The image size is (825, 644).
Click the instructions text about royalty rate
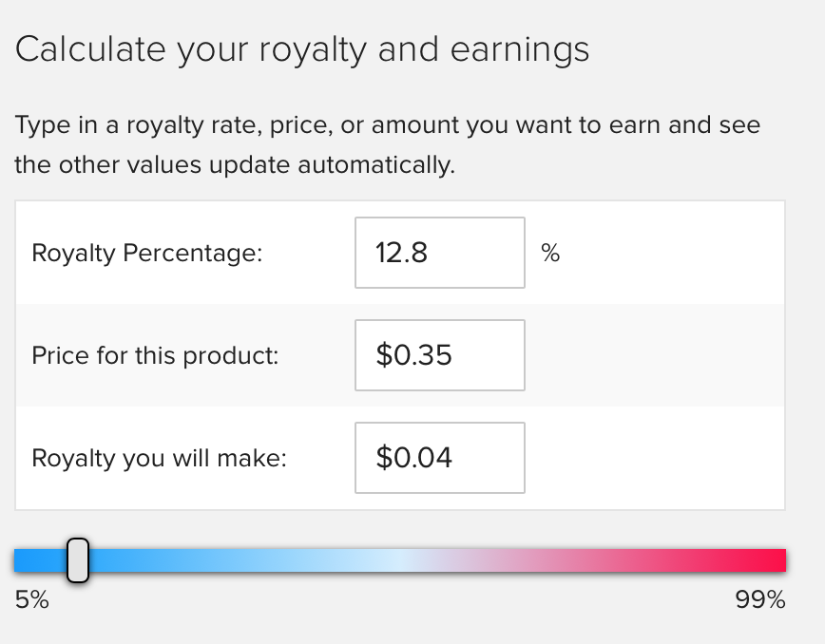[x=387, y=144]
